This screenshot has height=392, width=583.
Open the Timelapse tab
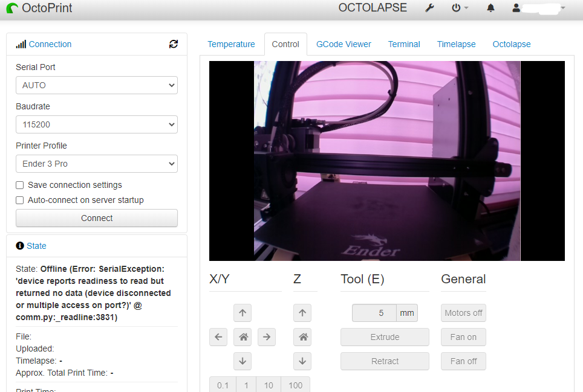[456, 44]
